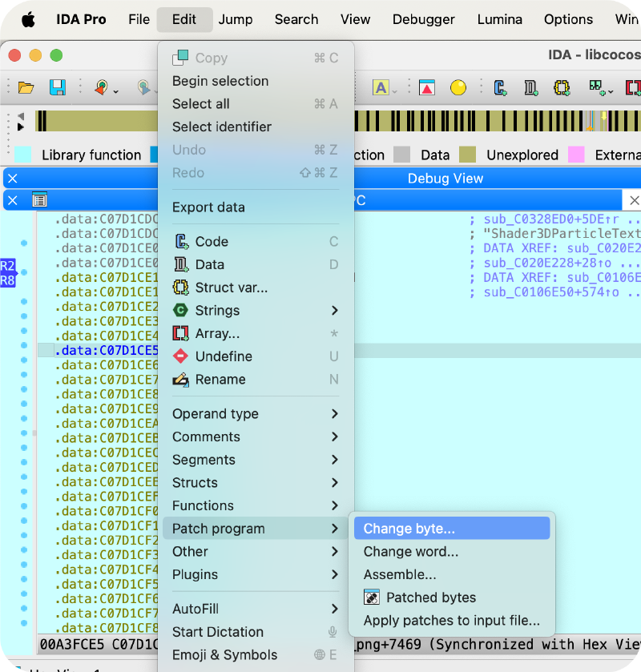The image size is (641, 672).
Task: Open the Plugins submenu
Action: click(255, 575)
